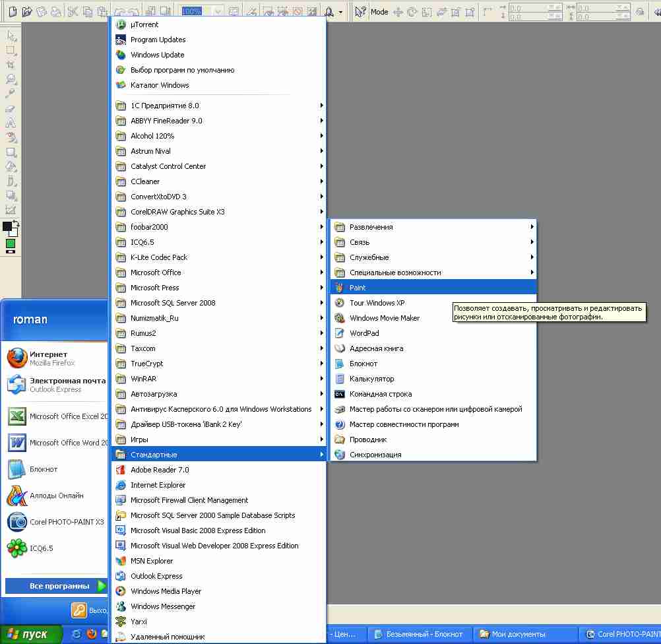Screen dimensions: 661x644
Task: Select the Eraser tool in Corel toolbox
Action: [11, 108]
